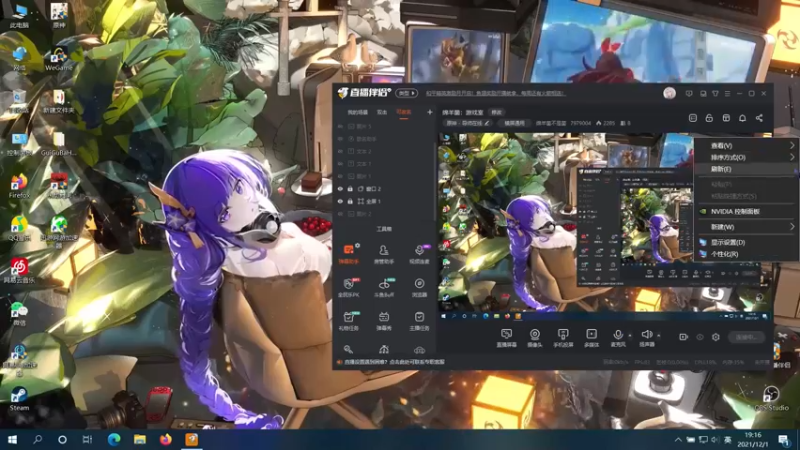
Task: Click the unlock padlock icon in room bar
Action: click(709, 118)
